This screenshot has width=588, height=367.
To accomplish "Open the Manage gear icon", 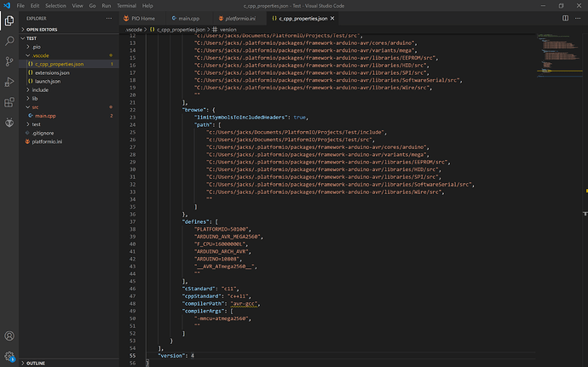I will (x=9, y=356).
